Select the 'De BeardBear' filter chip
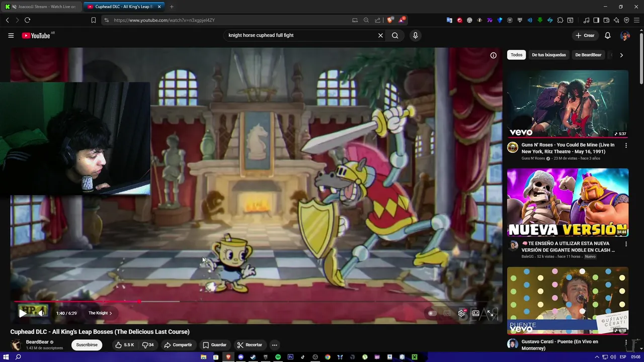The width and height of the screenshot is (644, 362). tap(588, 55)
